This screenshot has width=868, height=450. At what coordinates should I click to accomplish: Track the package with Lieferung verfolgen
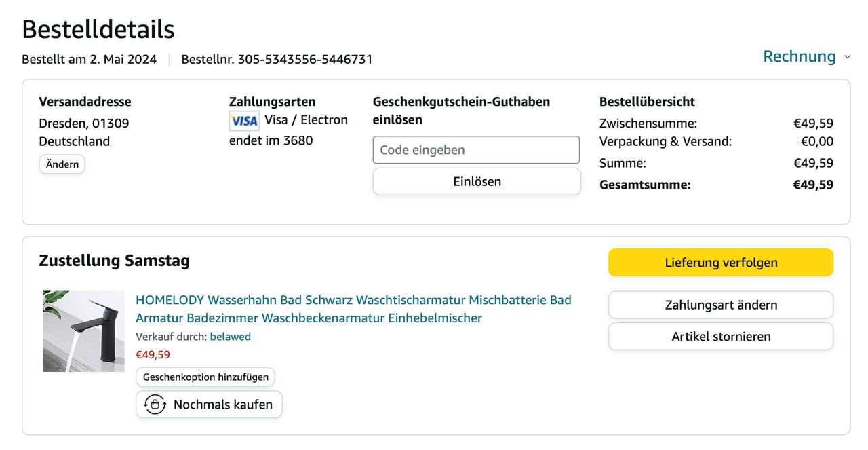click(720, 263)
